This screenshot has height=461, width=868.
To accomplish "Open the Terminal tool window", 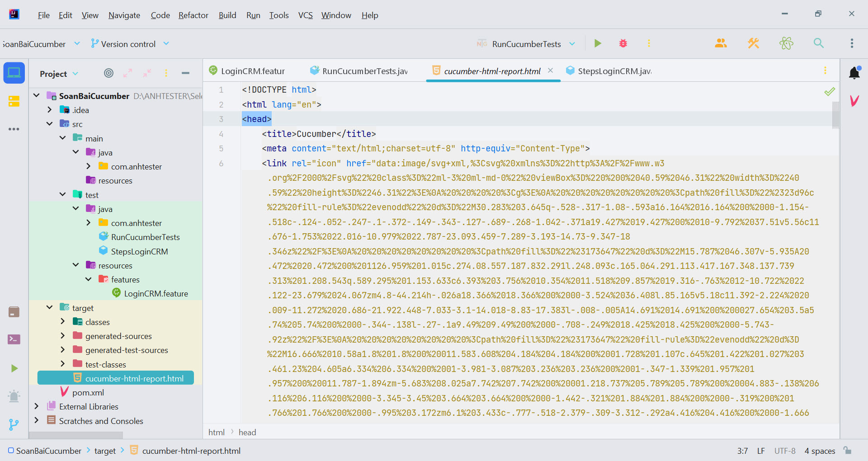I will pyautogui.click(x=14, y=339).
